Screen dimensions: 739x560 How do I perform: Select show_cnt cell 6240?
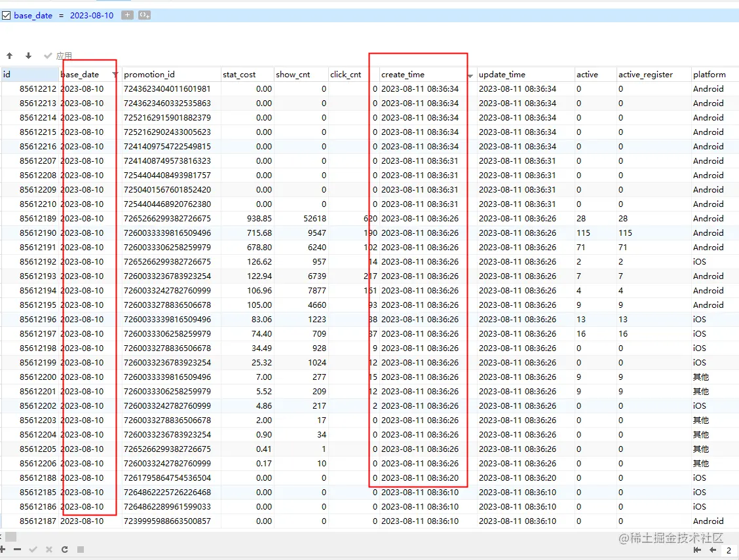pyautogui.click(x=301, y=248)
